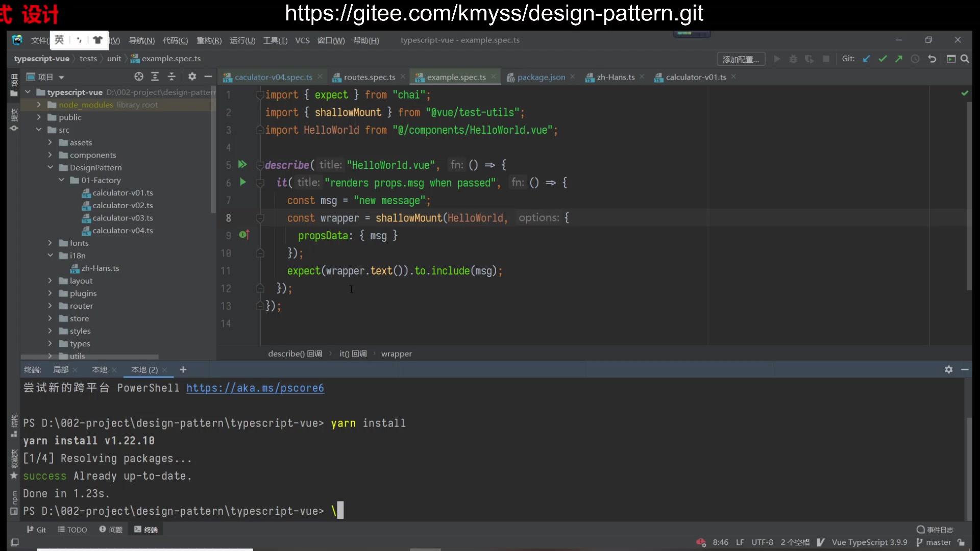Click the debug run icon on line 5

click(x=242, y=164)
